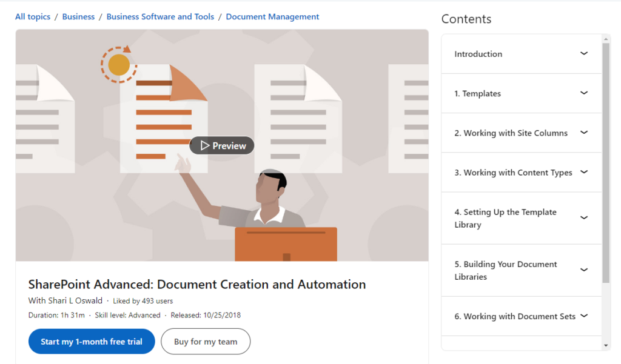Click Skill level: Advanced text

coord(127,316)
